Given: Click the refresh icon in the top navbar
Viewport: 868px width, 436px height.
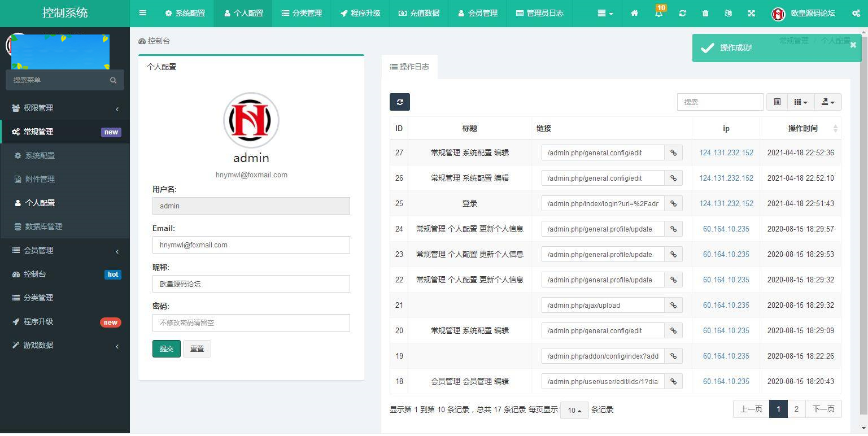Looking at the screenshot, I should 682,13.
